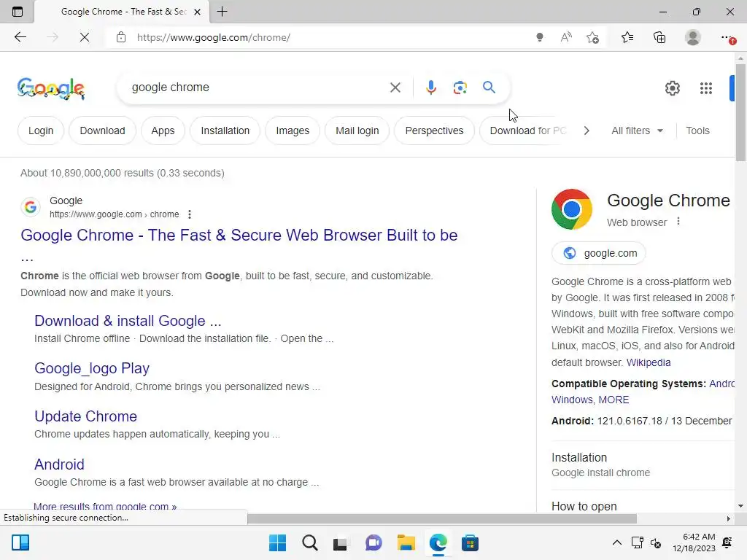Stop loading the page
747x560 pixels.
[x=85, y=37]
